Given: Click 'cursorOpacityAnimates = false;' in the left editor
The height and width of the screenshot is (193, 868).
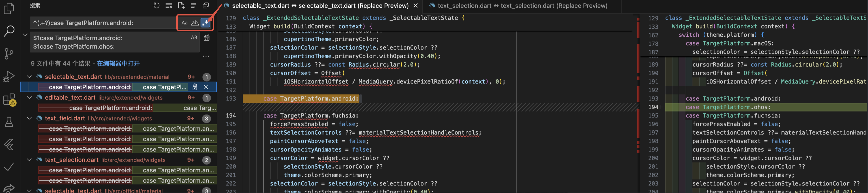Looking at the screenshot, I should 321,150.
